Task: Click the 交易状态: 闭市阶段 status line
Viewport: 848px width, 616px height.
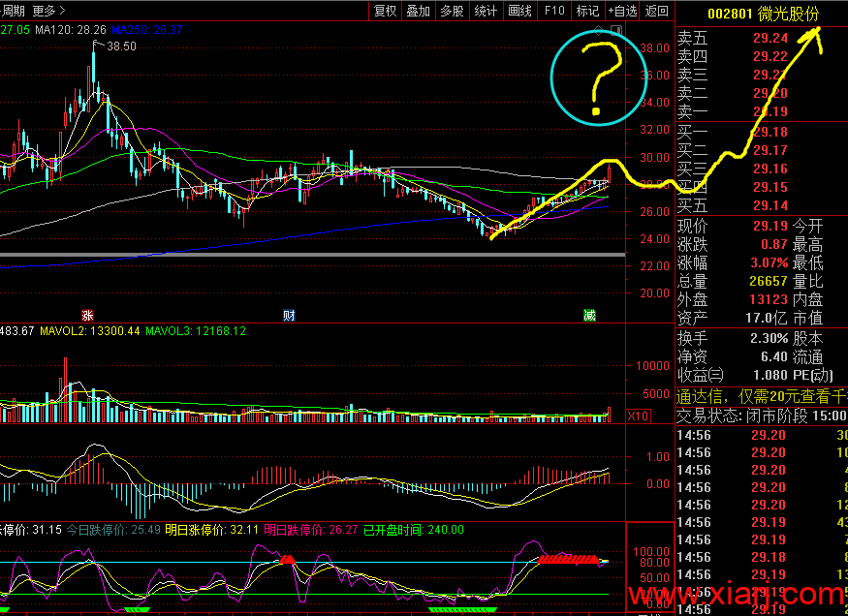Action: (x=762, y=416)
